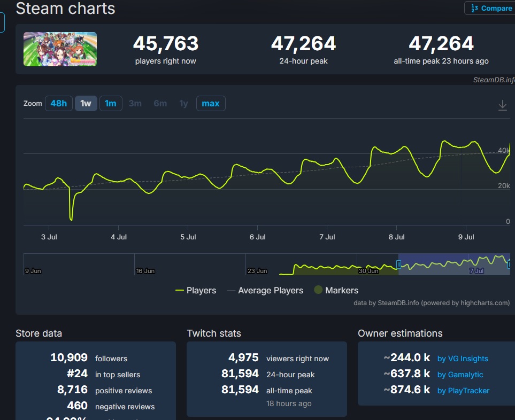
Task: Choose the 3m zoom option
Action: coord(135,103)
